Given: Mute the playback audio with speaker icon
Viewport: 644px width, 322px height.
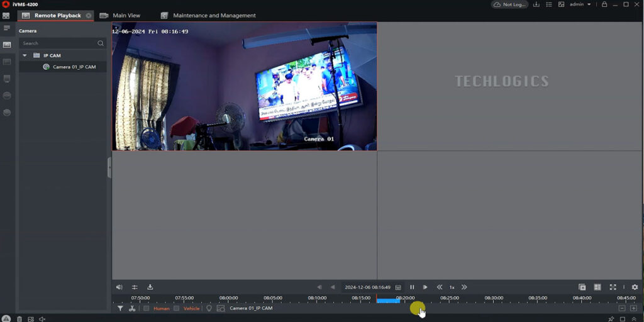Looking at the screenshot, I should [119, 287].
